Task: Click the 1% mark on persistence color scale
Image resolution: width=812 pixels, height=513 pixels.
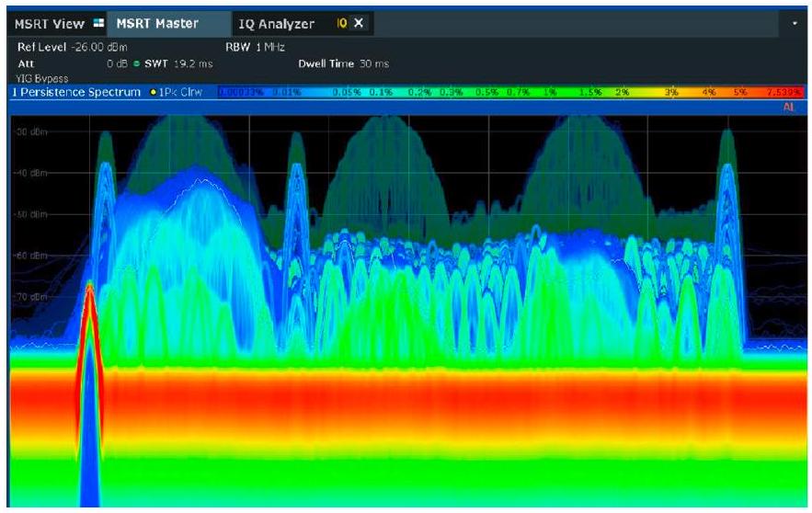Action: 550,93
